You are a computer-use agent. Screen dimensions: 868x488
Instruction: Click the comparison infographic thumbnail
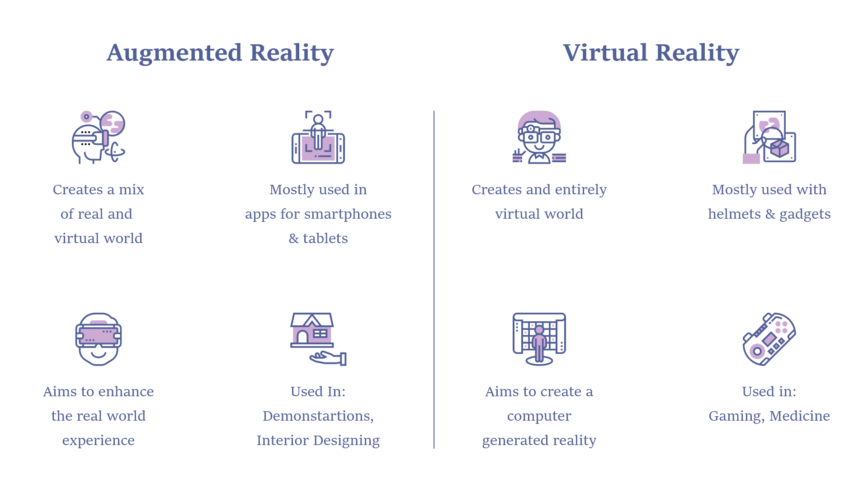[x=434, y=244]
